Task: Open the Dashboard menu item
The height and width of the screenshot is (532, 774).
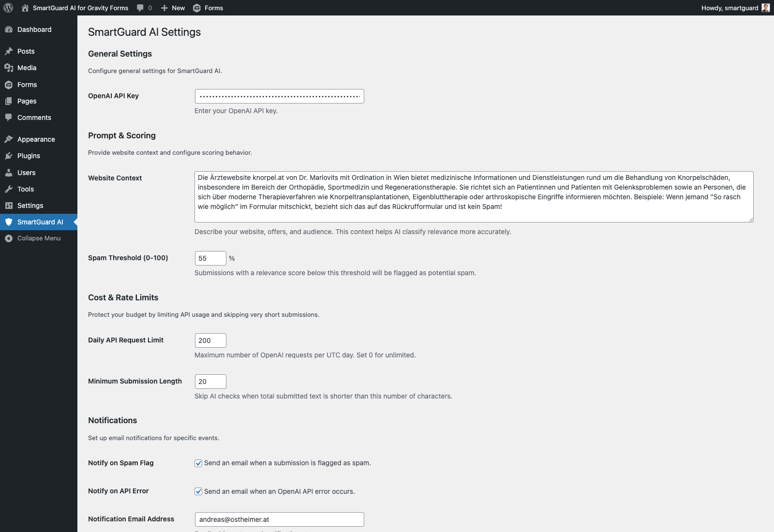Action: point(39,30)
